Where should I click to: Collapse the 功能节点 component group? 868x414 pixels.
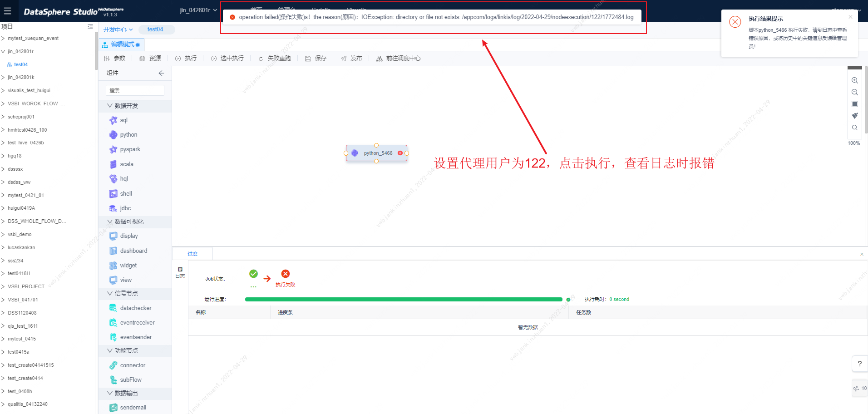click(x=109, y=351)
